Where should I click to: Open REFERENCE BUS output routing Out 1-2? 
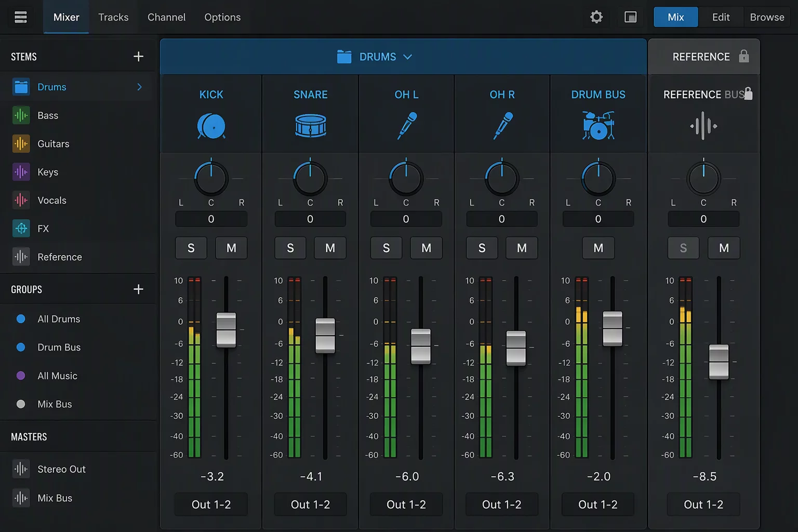point(703,504)
